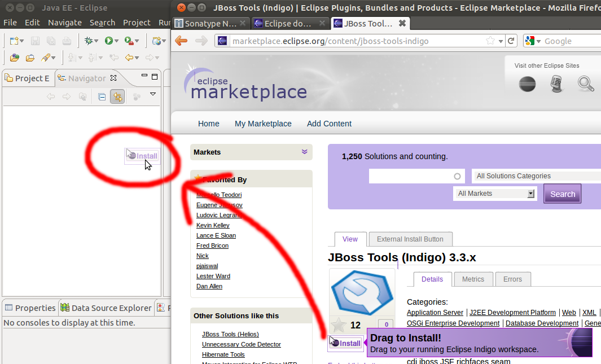The image size is (601, 364).
Task: Open the Eclipse File menu
Action: point(10,23)
